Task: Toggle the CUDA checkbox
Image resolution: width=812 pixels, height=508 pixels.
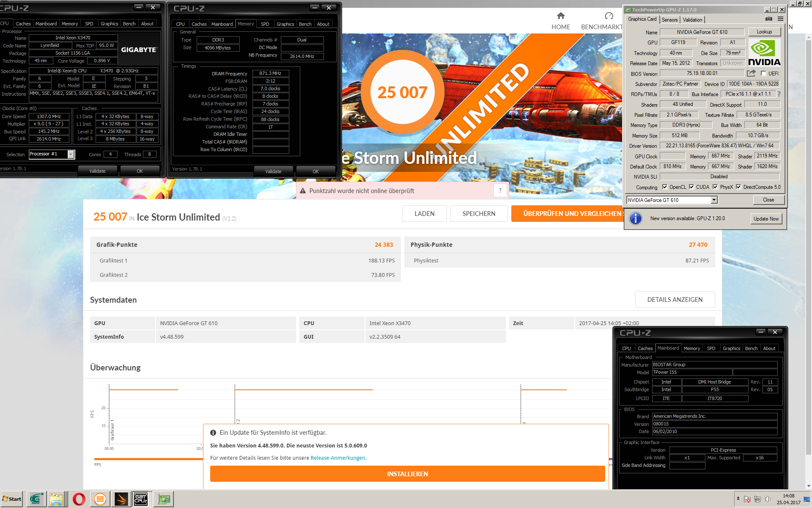Action: [x=691, y=187]
